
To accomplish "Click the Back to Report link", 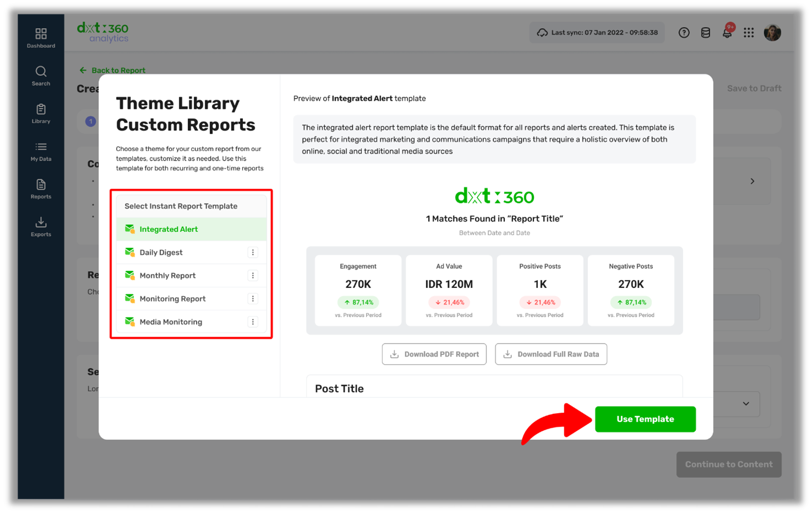I will (x=118, y=70).
